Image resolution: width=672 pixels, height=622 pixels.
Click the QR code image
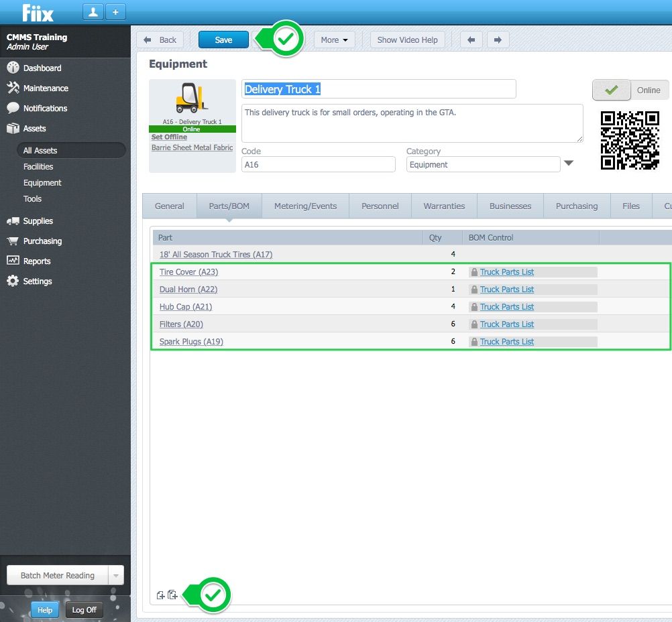[630, 140]
